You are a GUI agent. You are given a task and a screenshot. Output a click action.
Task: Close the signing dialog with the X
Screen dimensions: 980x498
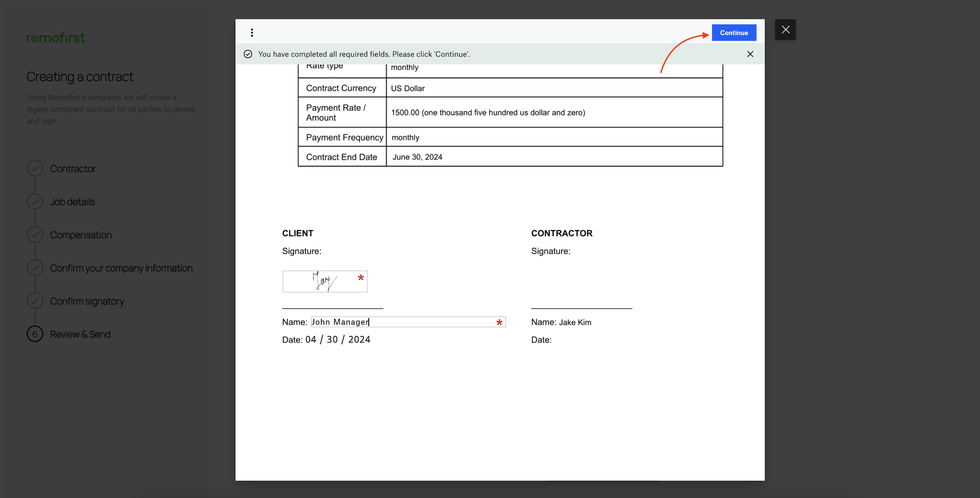point(785,30)
